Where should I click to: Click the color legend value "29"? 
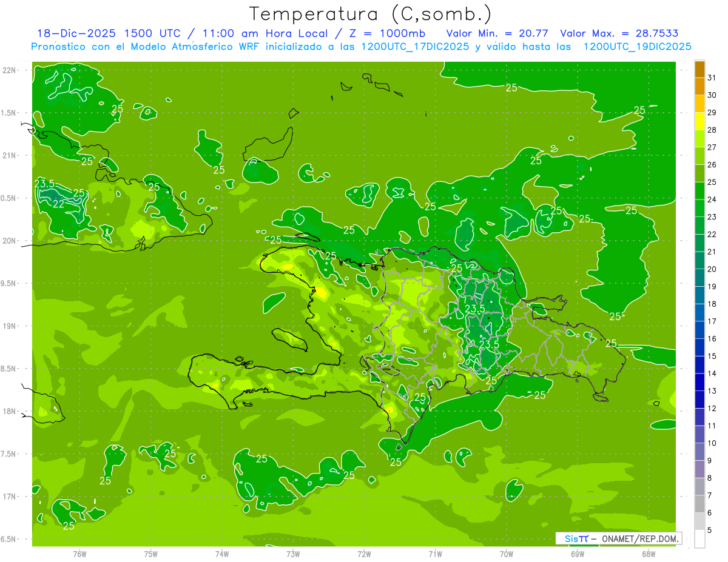712,113
